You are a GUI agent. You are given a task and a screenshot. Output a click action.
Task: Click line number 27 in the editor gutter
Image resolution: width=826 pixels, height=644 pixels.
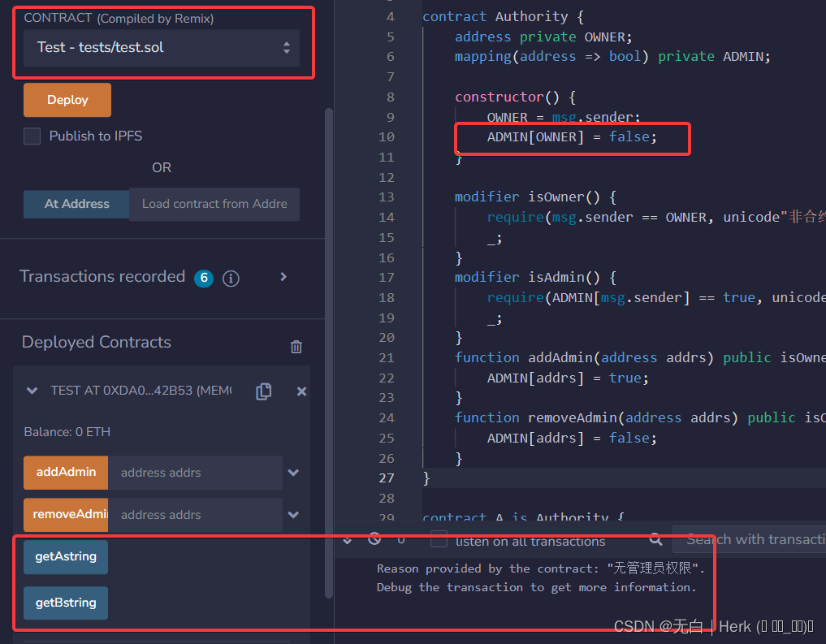[x=386, y=478]
